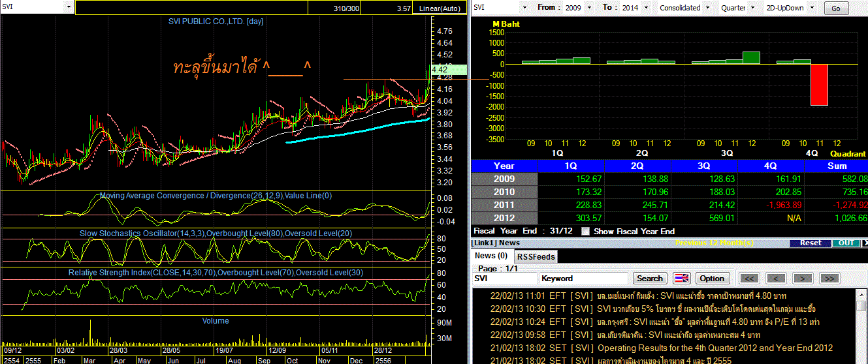Open the Consolidated statement dropdown
Viewport: 868px width, 364px height.
[707, 8]
